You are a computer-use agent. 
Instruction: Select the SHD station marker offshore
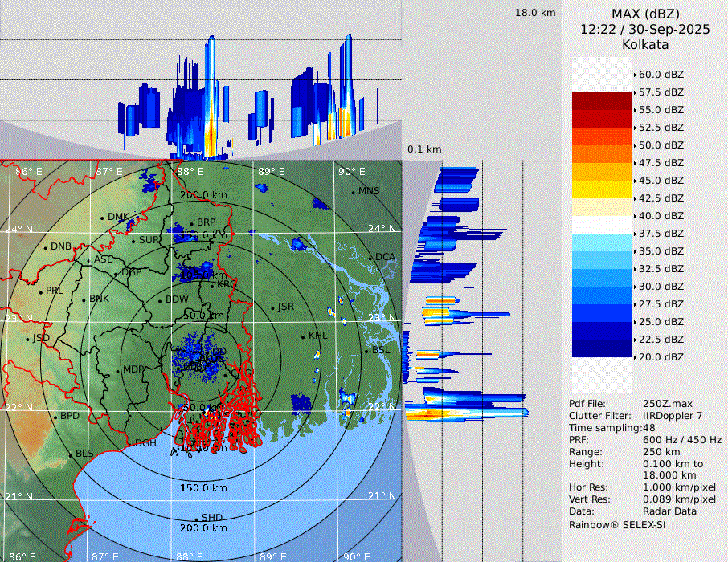click(196, 519)
